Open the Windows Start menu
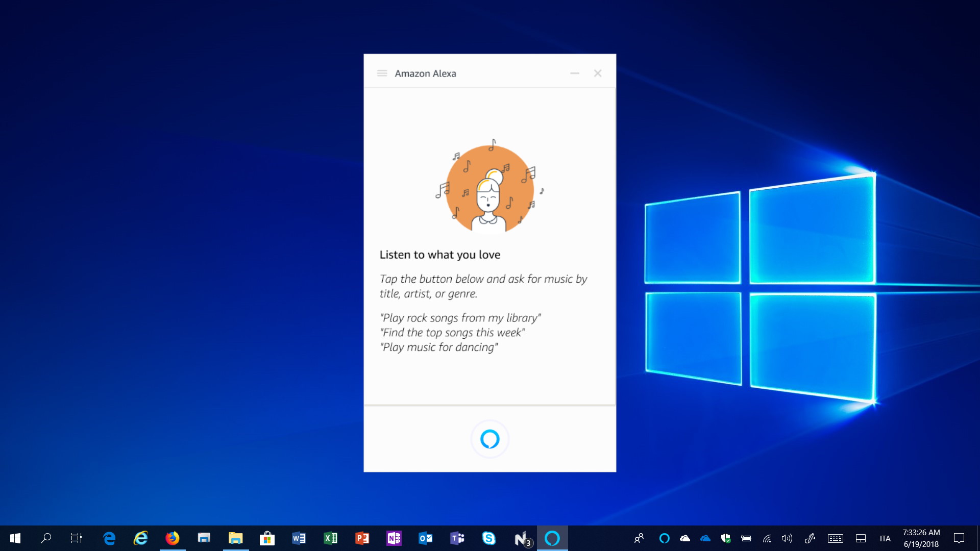The height and width of the screenshot is (551, 980). (x=15, y=538)
